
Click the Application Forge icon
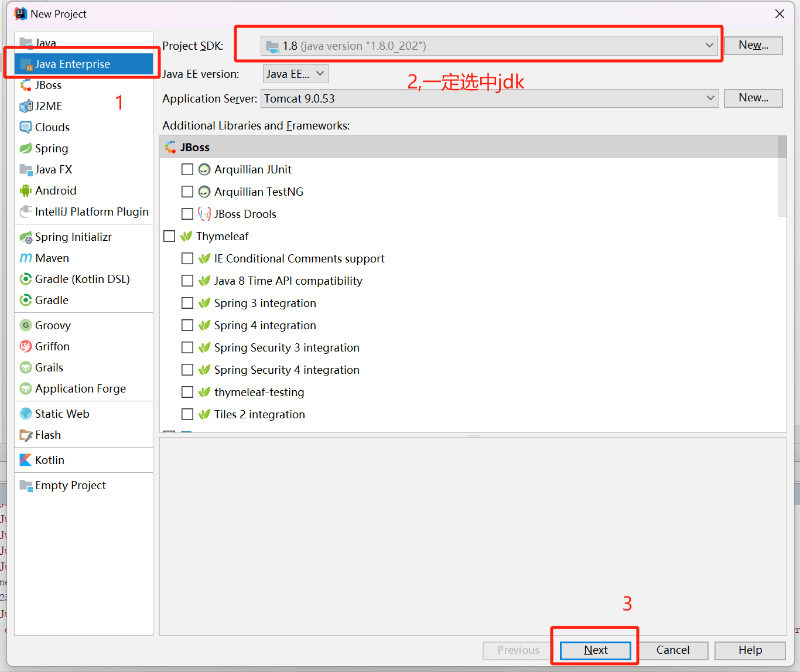tap(26, 389)
